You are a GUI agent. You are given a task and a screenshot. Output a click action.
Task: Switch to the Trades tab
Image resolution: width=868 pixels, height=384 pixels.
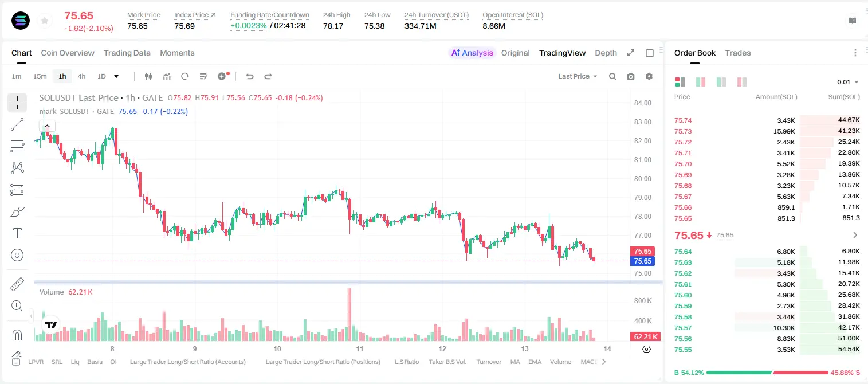click(x=738, y=53)
